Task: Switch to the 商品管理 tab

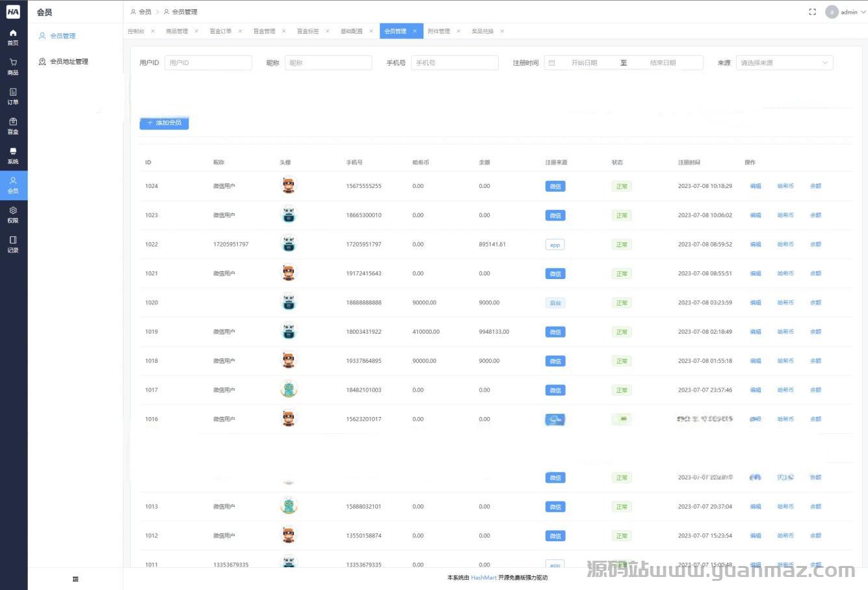Action: [x=177, y=31]
